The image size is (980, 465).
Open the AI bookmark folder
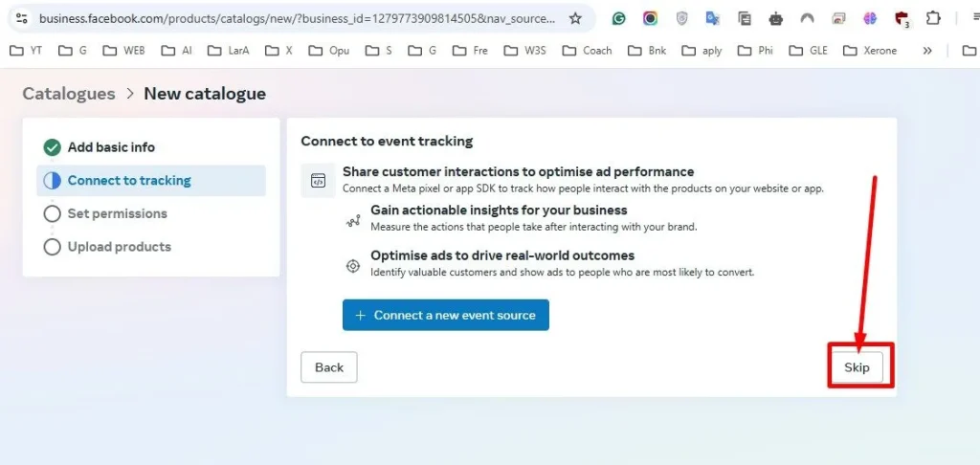tap(177, 51)
